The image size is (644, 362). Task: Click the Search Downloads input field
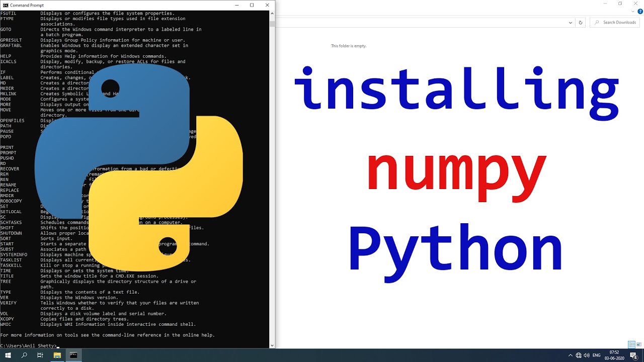click(x=615, y=23)
